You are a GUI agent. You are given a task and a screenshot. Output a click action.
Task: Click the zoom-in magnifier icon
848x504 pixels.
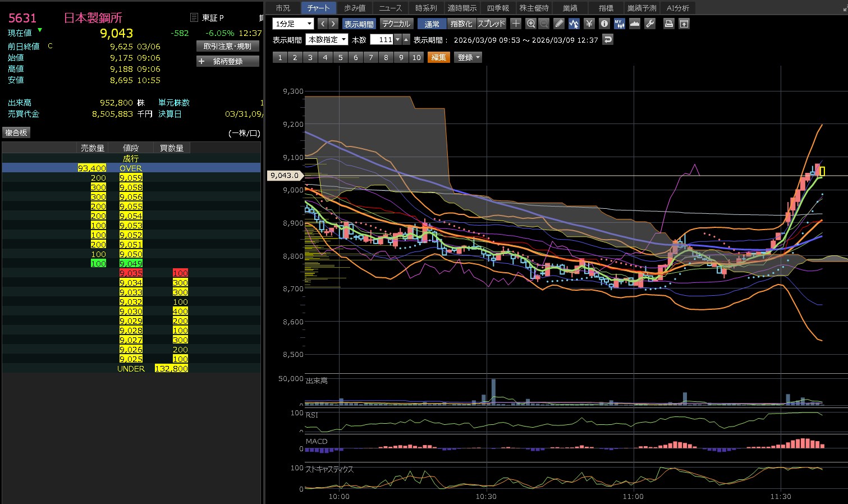(531, 24)
